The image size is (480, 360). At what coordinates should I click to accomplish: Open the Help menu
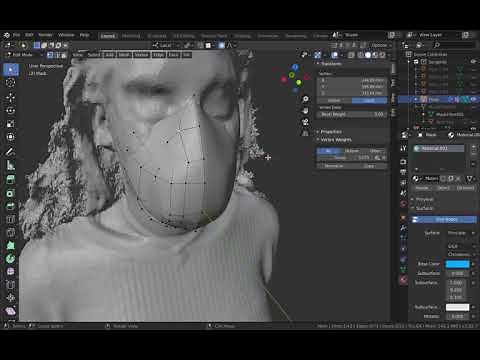coord(84,35)
